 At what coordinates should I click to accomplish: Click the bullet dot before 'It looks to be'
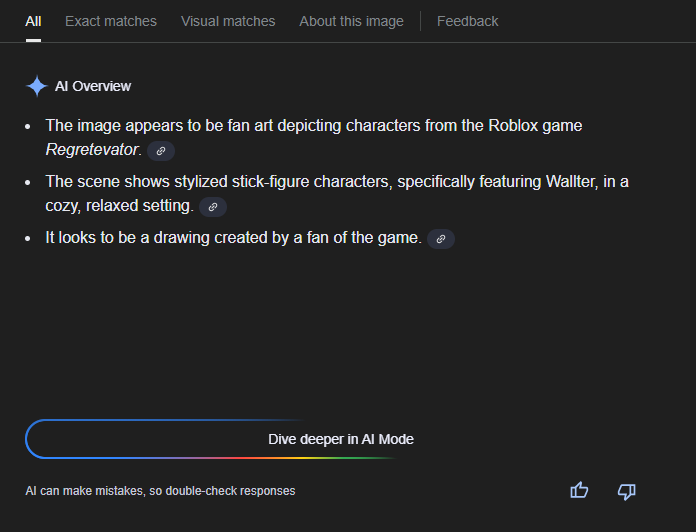click(x=28, y=239)
